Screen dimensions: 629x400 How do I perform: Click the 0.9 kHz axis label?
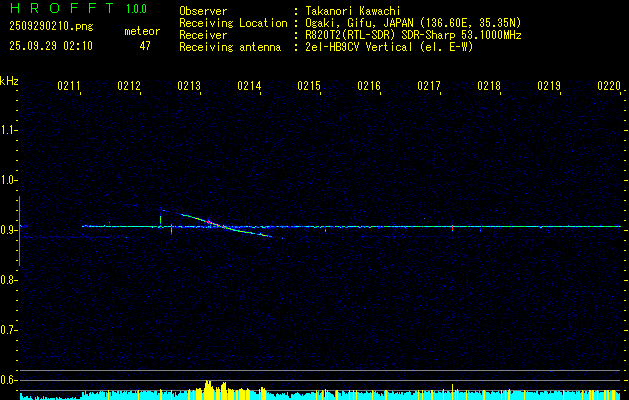(x=8, y=230)
